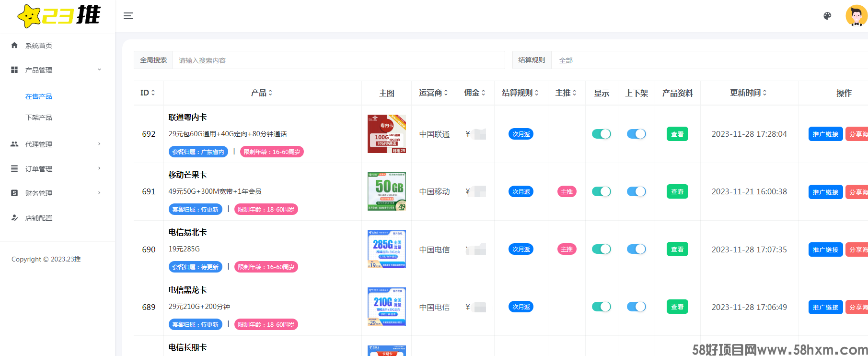Click 分享海报 button for 联通粤内卡
This screenshot has height=356, width=868.
coord(857,134)
